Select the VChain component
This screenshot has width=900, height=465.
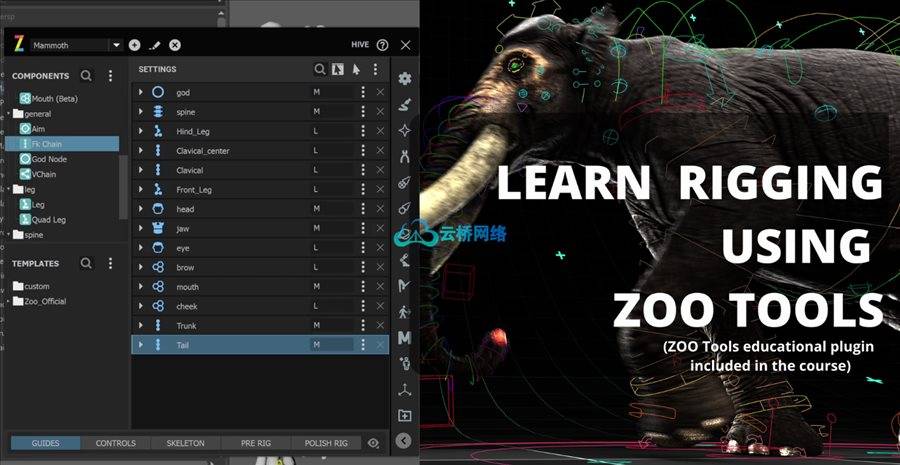pyautogui.click(x=38, y=174)
